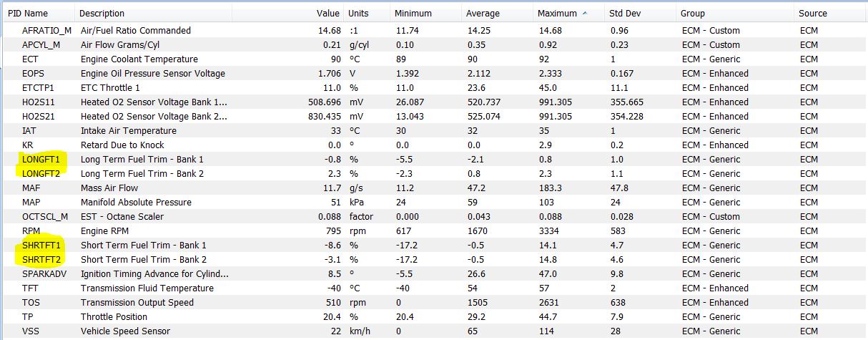Click the Engine Coolant Temperature description
The height and width of the screenshot is (340, 868).
point(139,59)
